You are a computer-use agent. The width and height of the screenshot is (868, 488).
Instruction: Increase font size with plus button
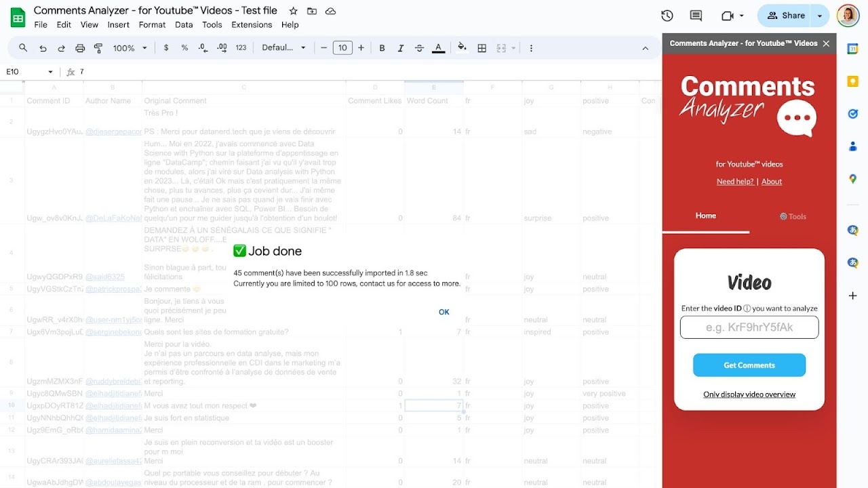pos(361,48)
